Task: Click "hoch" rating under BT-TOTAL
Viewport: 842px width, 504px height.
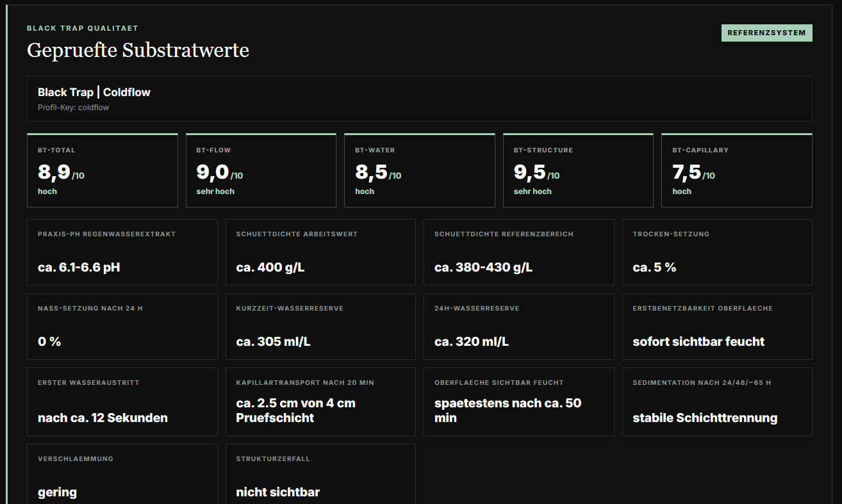Action: pos(47,191)
